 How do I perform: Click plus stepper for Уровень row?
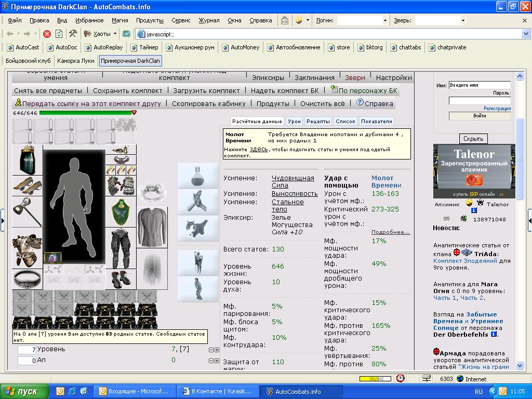pyautogui.click(x=217, y=350)
